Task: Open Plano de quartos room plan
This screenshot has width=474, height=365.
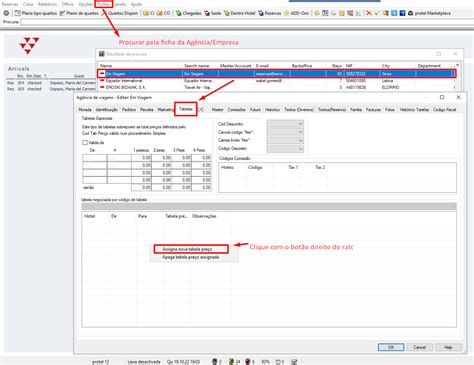Action: [x=79, y=13]
